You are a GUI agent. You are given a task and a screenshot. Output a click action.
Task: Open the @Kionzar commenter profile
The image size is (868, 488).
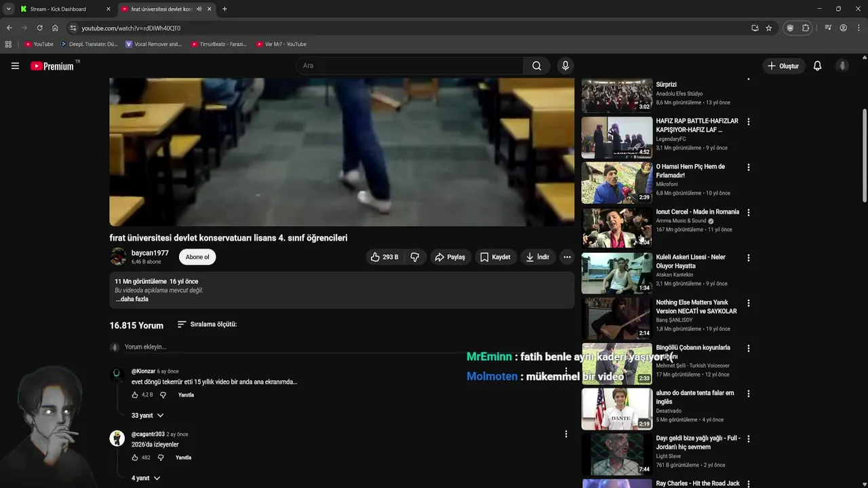143,371
